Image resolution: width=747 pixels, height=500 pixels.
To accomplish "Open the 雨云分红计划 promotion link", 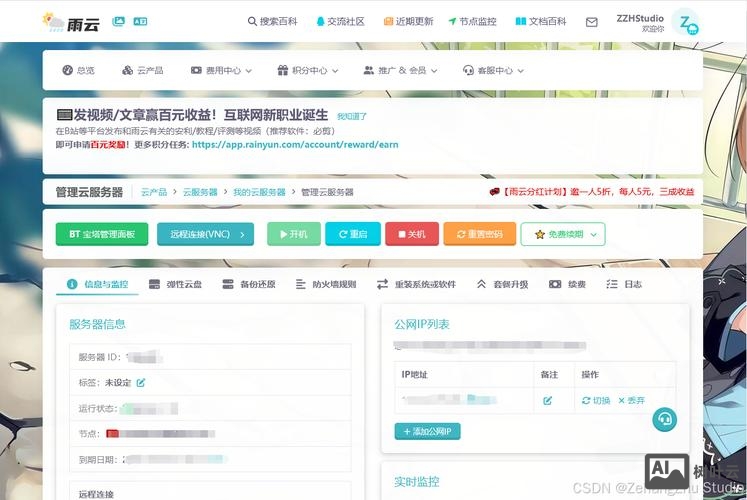I will point(592,191).
